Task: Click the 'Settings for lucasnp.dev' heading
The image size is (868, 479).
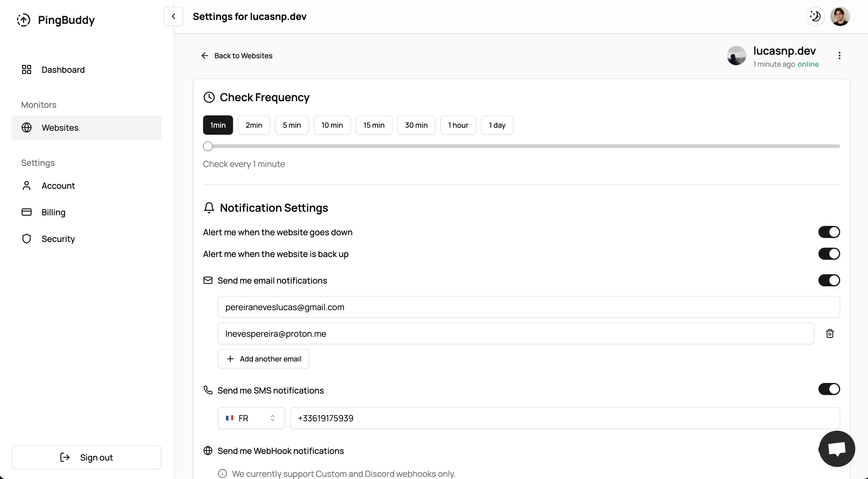Action: coord(249,17)
